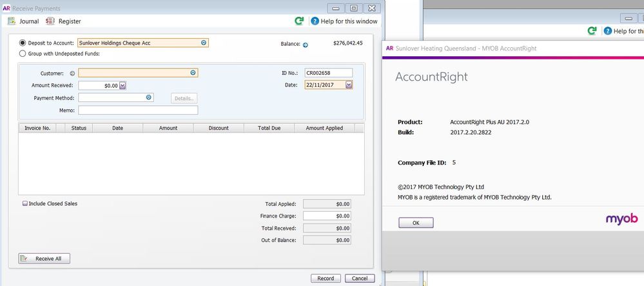644x286 pixels.
Task: Click into the Memo text field
Action: pyautogui.click(x=138, y=110)
